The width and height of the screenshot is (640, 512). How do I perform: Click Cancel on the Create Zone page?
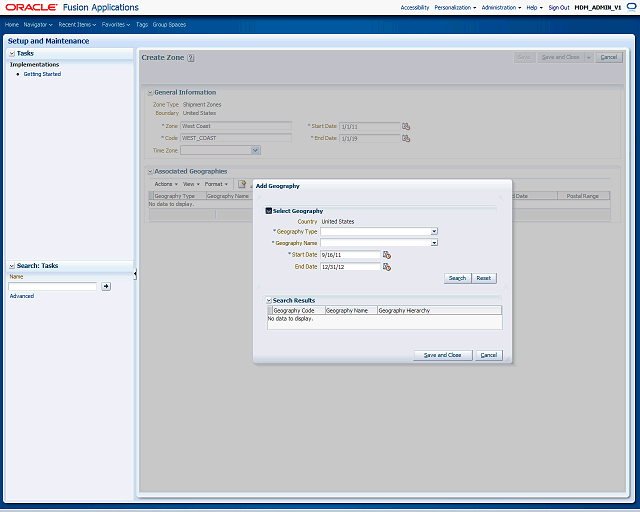[x=609, y=58]
